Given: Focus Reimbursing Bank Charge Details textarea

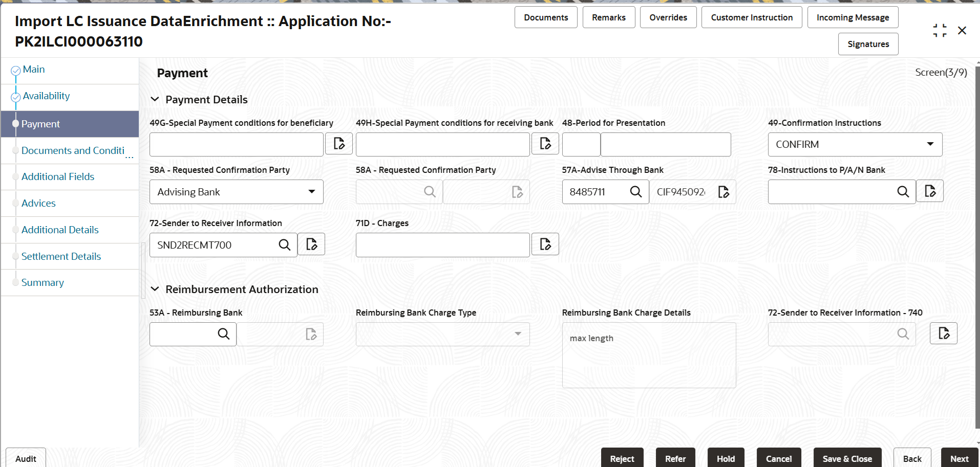Looking at the screenshot, I should 649,355.
